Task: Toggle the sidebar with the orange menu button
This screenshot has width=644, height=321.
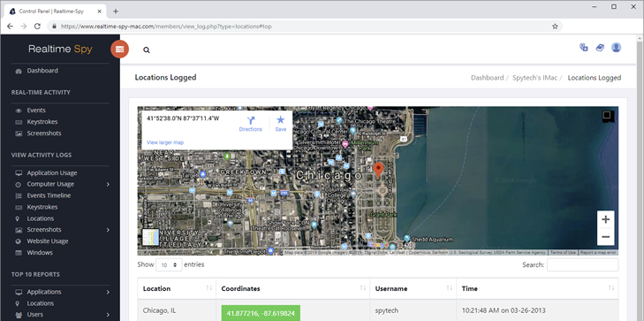Action: (119, 50)
